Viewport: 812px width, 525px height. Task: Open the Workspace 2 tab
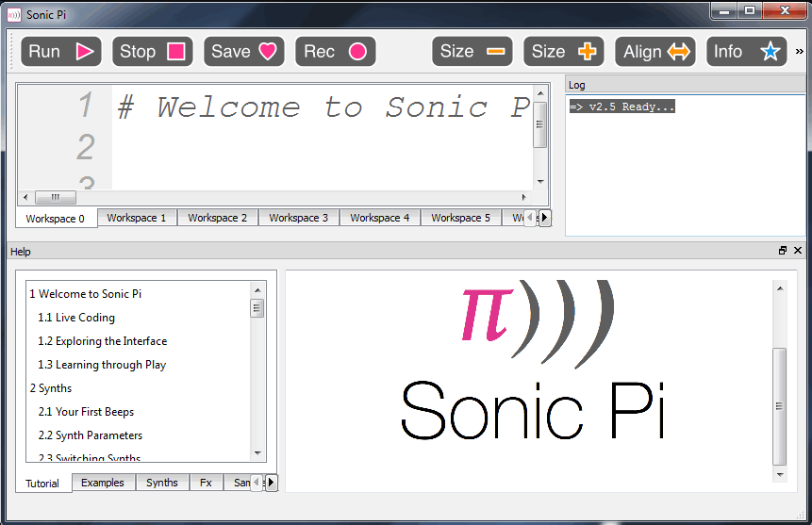pyautogui.click(x=218, y=218)
